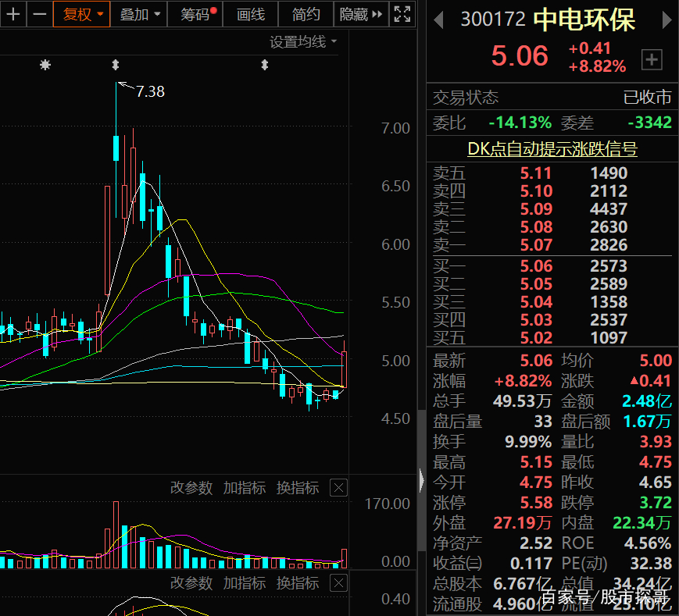Toggle 隐藏 to hide chart panels

point(356,14)
